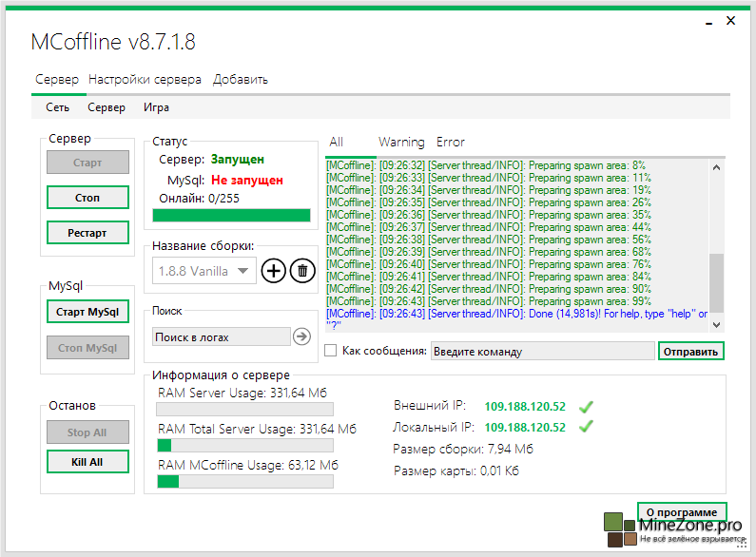
Task: Click green checkmark next to external IP
Action: click(x=587, y=407)
